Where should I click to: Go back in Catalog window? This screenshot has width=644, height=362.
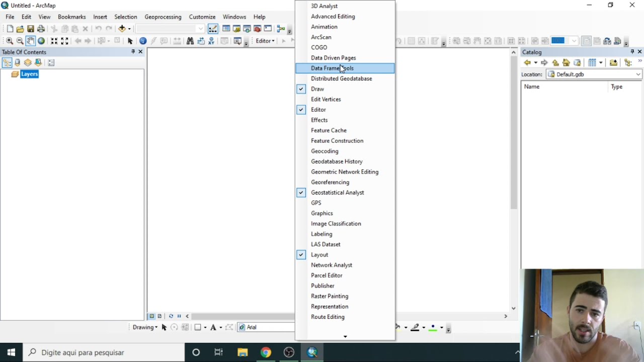click(527, 63)
